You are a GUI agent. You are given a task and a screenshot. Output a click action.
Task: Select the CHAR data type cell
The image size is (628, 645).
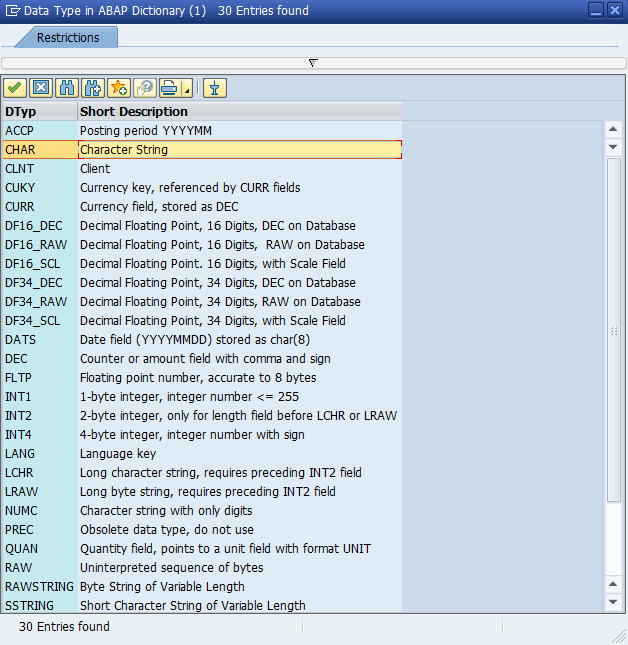click(40, 150)
